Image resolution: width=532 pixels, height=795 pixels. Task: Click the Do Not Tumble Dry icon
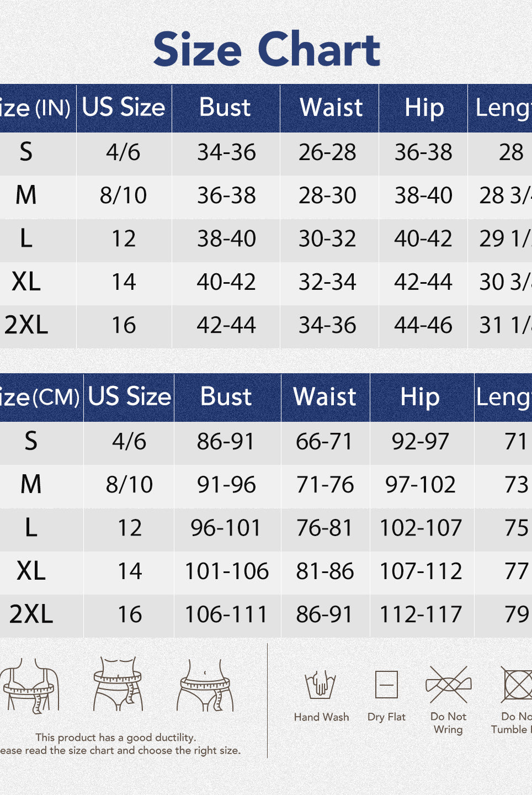pos(517,685)
